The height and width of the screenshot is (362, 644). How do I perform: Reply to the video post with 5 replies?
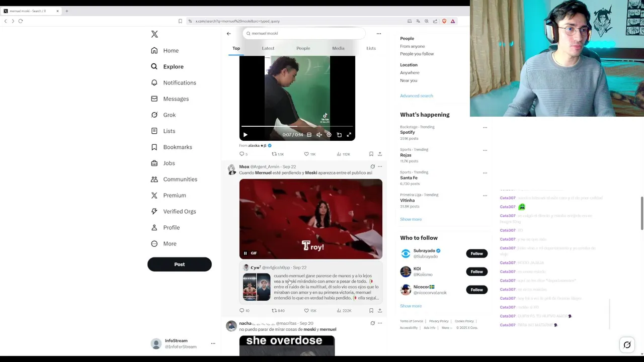(x=244, y=154)
